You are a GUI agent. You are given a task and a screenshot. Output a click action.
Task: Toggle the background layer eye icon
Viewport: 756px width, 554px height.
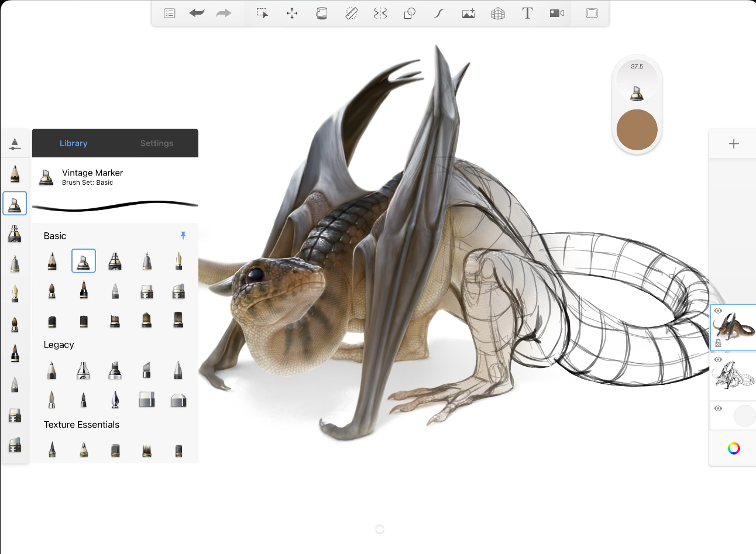[718, 408]
